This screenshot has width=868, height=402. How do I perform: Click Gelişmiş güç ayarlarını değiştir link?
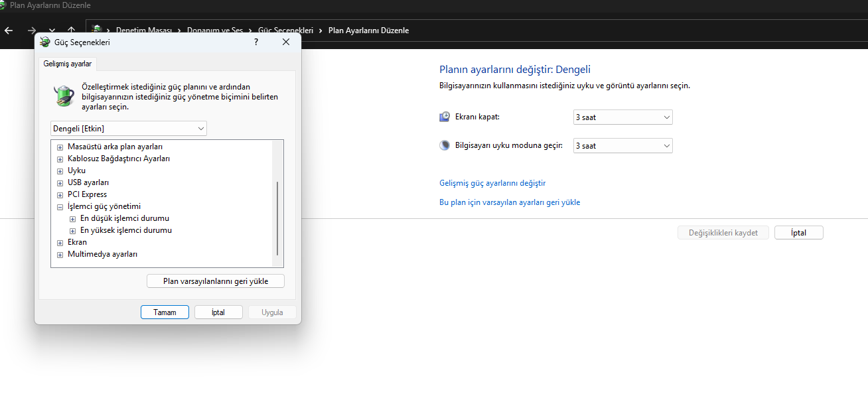click(492, 183)
